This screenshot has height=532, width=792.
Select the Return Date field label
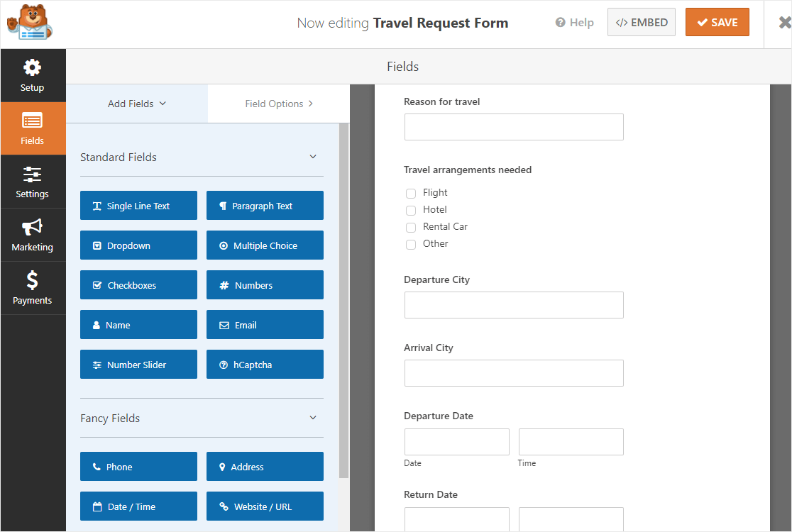(x=431, y=494)
